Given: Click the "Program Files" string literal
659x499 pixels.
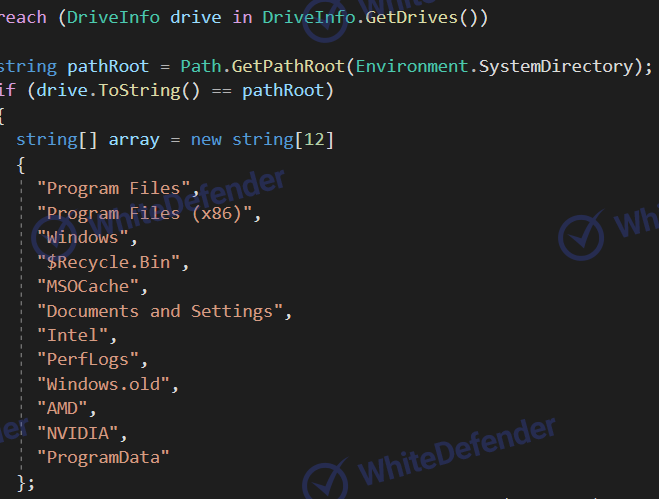Looking at the screenshot, I should tap(113, 188).
